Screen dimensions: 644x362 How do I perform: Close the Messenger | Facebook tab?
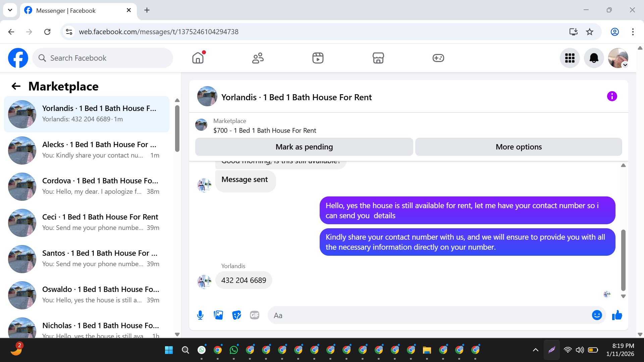pyautogui.click(x=128, y=10)
